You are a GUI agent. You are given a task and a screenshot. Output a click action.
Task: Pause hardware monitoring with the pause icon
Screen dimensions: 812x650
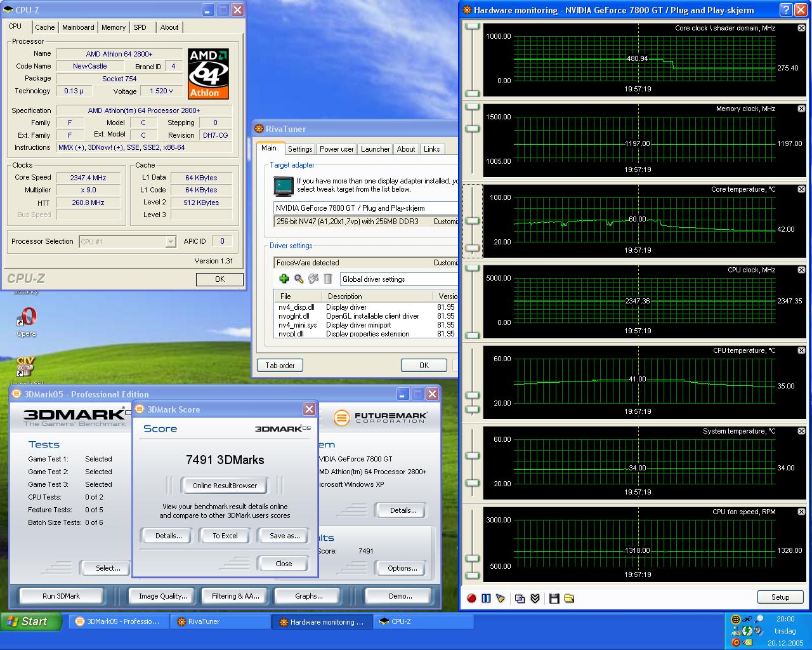[x=486, y=598]
